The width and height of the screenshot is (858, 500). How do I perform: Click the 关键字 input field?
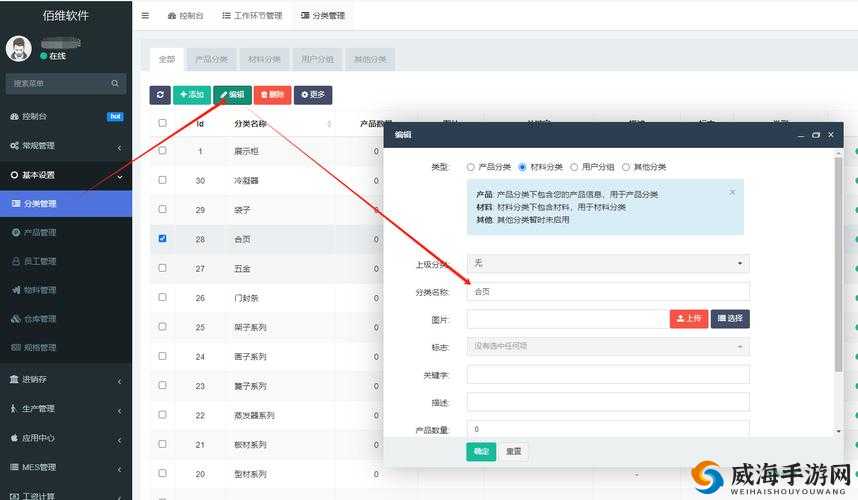tap(608, 375)
